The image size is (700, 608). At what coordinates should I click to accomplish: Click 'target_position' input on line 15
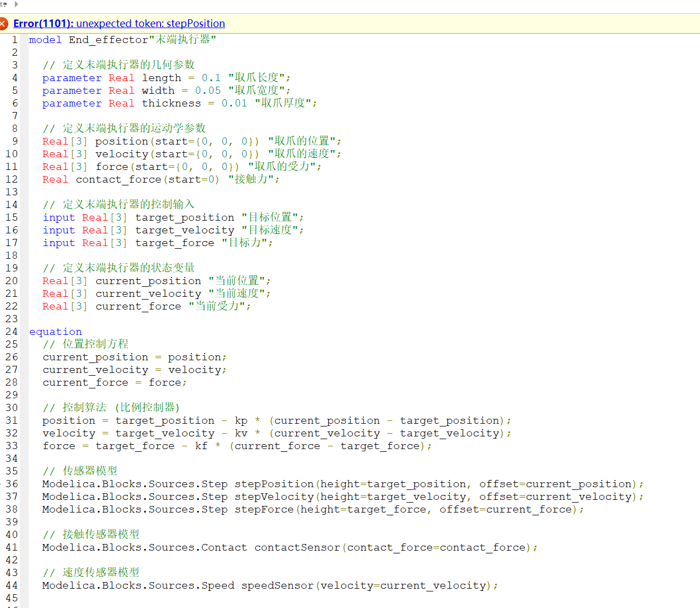click(x=185, y=217)
